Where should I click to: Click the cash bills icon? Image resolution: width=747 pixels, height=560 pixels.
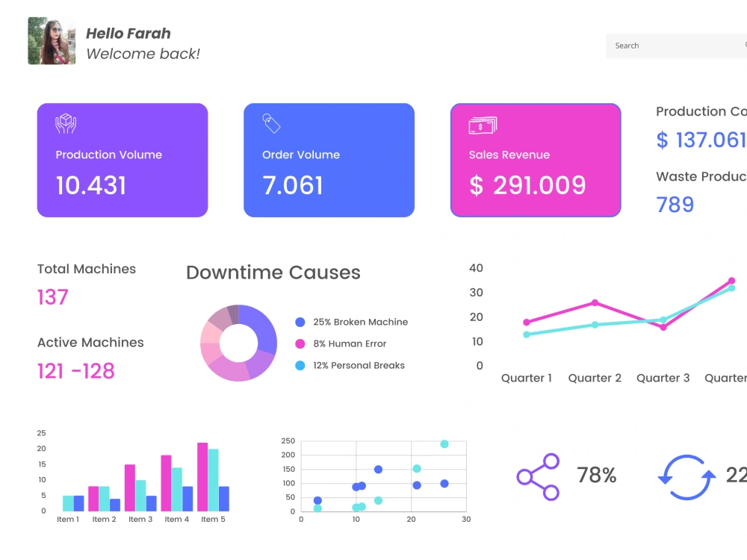click(483, 125)
